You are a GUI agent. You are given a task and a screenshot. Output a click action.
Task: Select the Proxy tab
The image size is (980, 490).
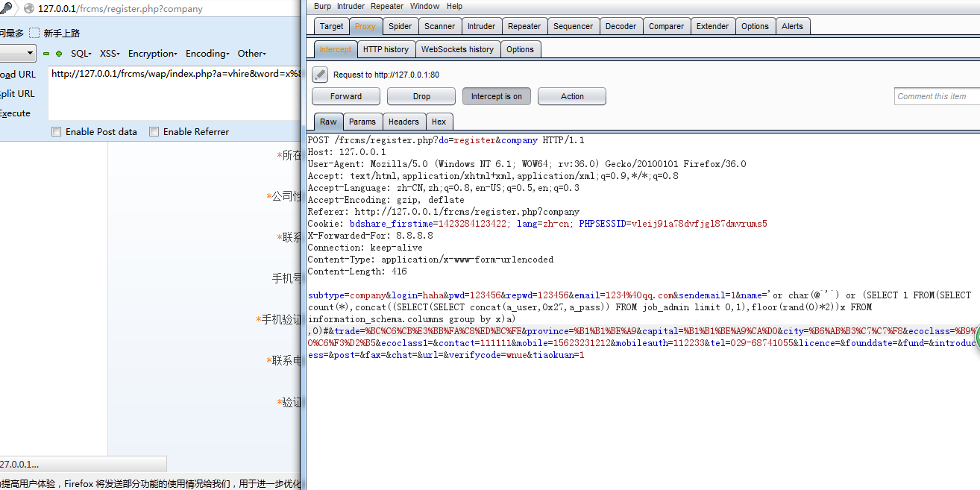click(365, 26)
